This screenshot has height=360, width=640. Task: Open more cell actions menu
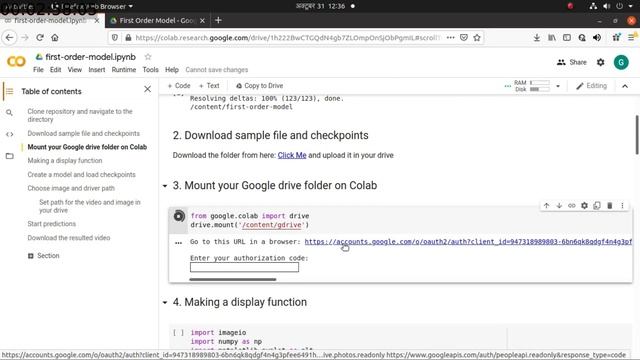point(622,205)
